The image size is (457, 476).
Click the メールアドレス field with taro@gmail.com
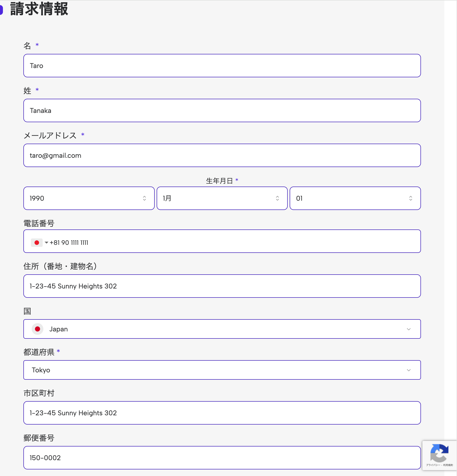tap(222, 155)
